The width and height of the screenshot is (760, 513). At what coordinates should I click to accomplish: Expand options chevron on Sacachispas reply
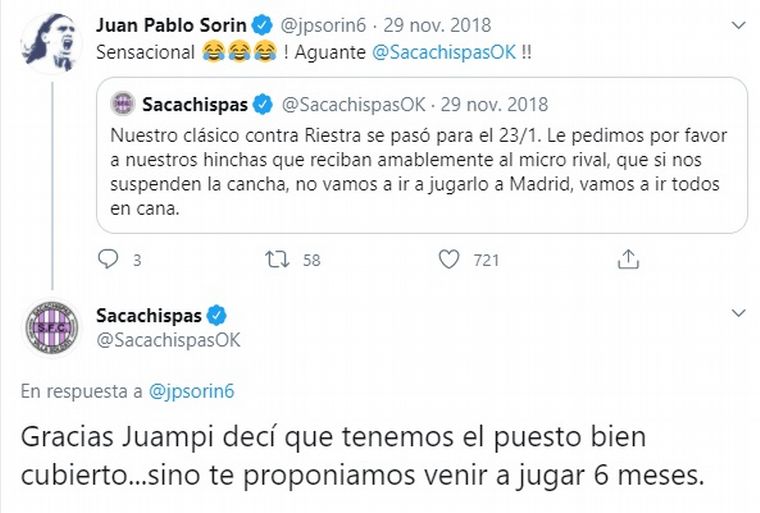[738, 314]
